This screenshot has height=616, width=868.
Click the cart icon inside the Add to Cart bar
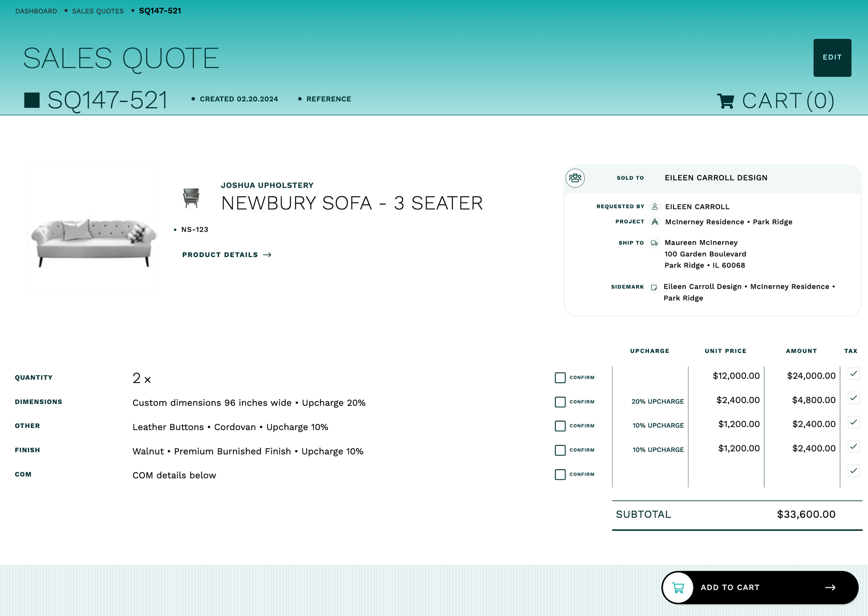click(x=678, y=588)
